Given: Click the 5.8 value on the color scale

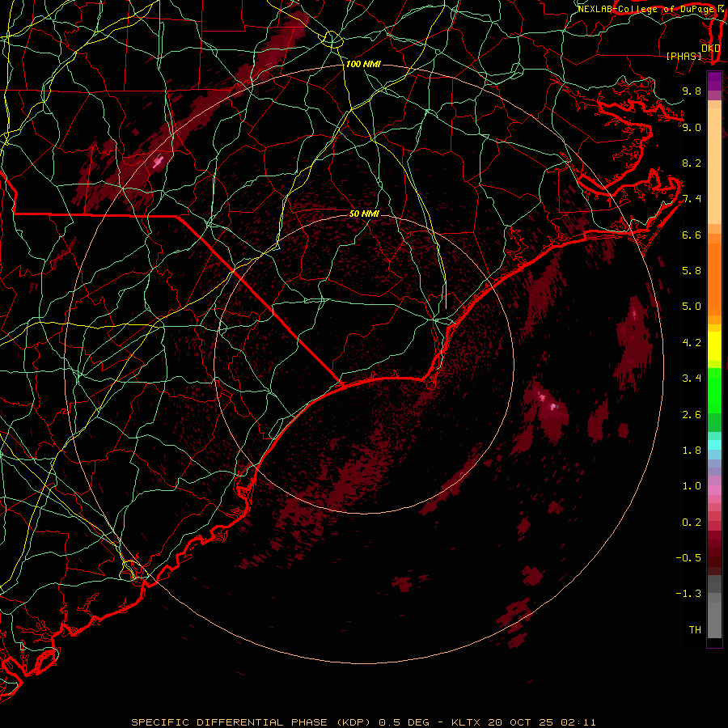Looking at the screenshot, I should [692, 271].
